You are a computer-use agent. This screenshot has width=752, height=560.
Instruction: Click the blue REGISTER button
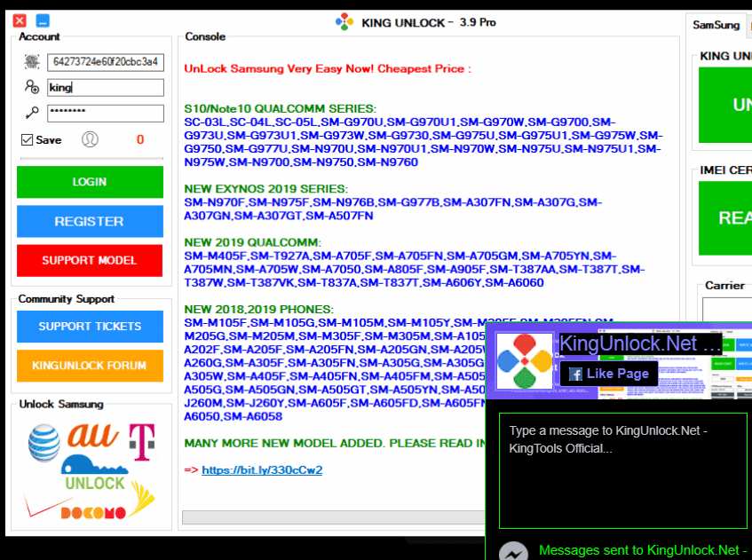[90, 221]
